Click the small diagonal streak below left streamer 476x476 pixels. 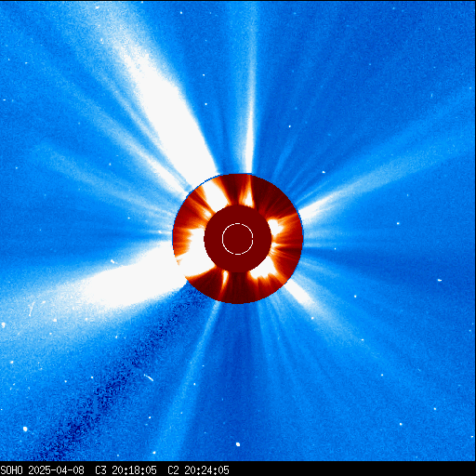tap(149, 377)
